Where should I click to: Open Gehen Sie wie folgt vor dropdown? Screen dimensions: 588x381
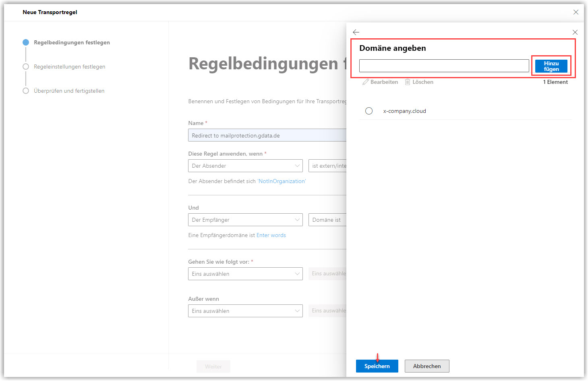tap(245, 274)
